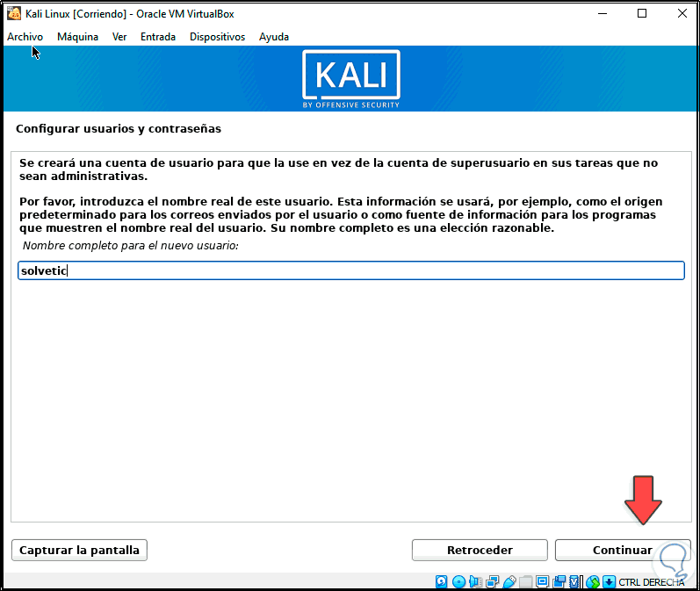Click the USB devices status icon

point(509,581)
